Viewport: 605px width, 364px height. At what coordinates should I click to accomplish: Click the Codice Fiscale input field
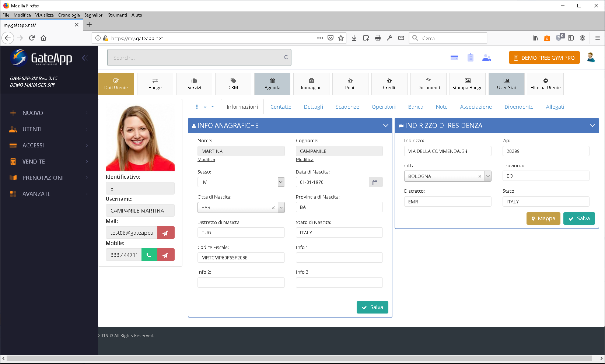tap(241, 258)
